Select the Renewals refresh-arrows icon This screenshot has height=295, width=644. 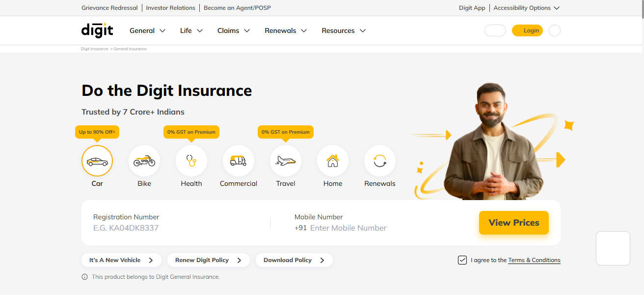pos(380,161)
